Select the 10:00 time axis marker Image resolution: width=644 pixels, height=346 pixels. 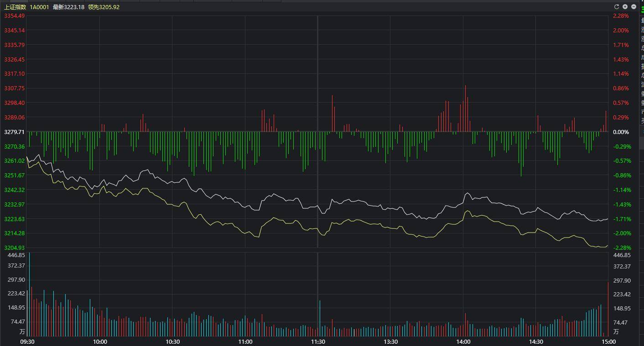pyautogui.click(x=100, y=342)
